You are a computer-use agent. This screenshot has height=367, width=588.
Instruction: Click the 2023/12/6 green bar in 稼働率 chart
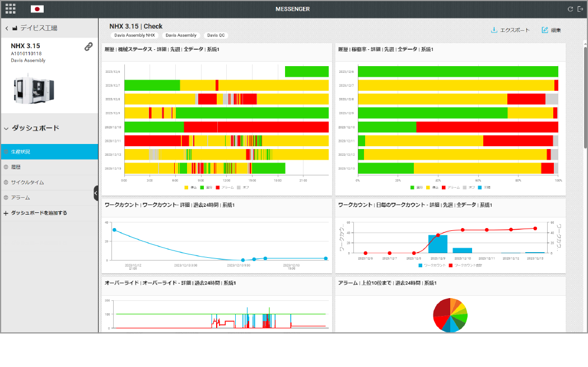point(458,72)
